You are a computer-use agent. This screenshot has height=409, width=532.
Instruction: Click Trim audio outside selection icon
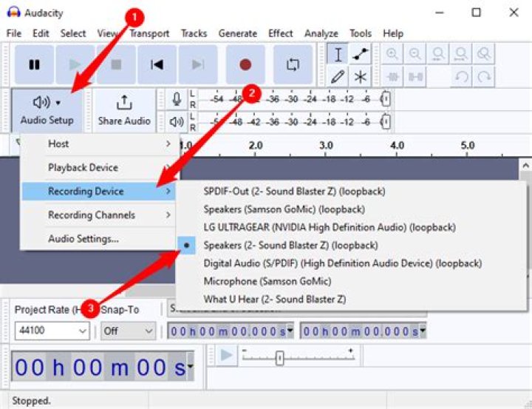pos(392,77)
